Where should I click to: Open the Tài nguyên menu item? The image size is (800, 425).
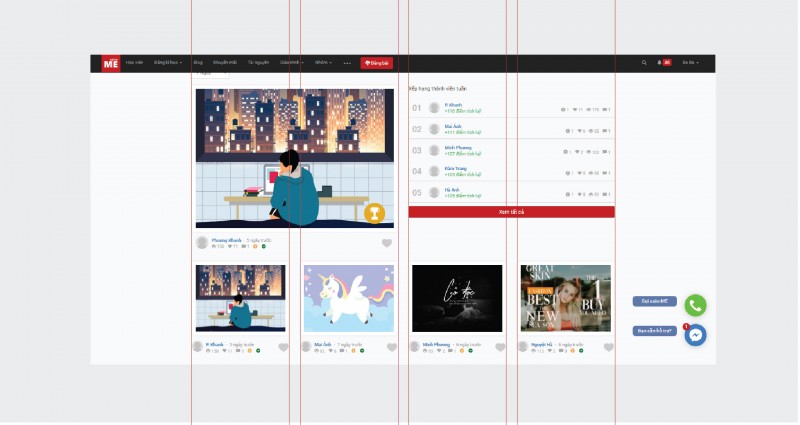(258, 63)
